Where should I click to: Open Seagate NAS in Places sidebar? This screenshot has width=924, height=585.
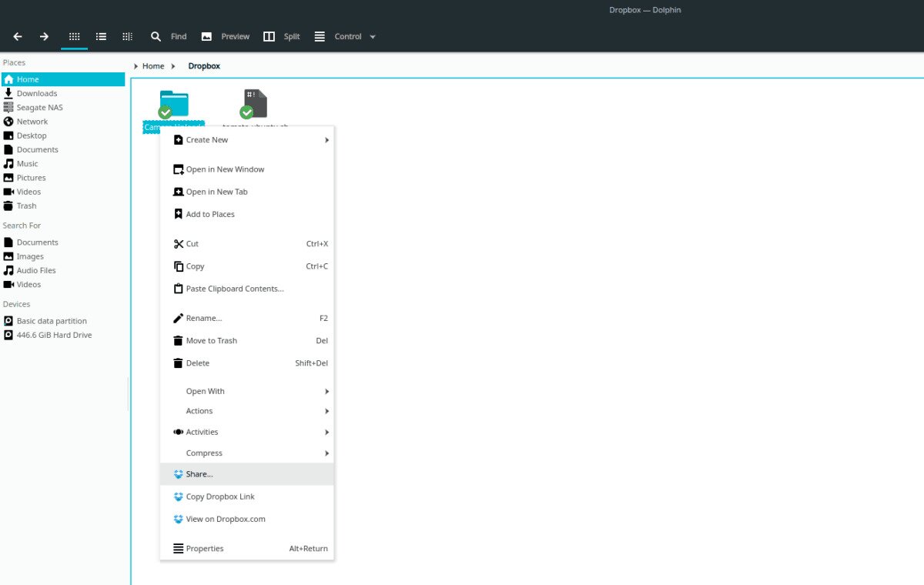(39, 108)
